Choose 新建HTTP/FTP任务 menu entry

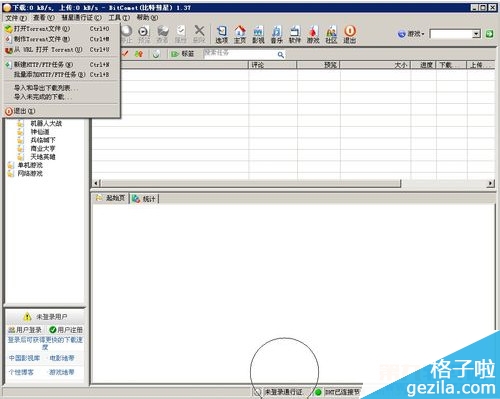click(x=61, y=64)
